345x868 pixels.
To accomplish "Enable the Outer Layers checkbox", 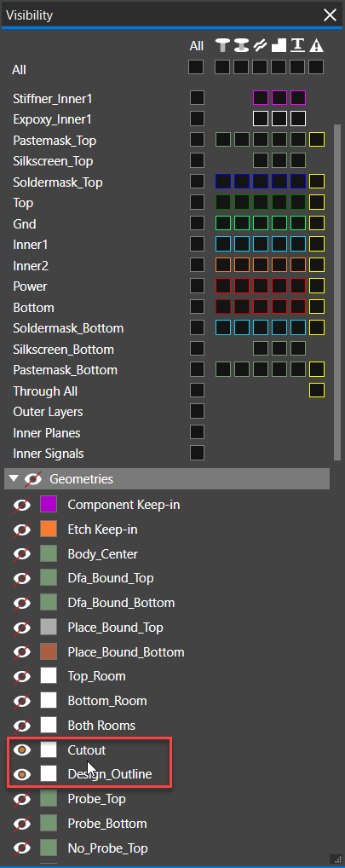I will pos(197,411).
